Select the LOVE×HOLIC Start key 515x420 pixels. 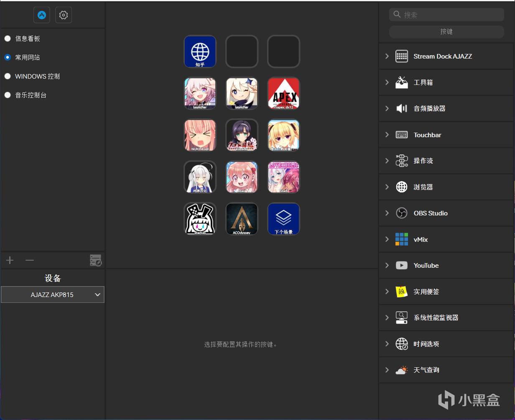(x=284, y=177)
